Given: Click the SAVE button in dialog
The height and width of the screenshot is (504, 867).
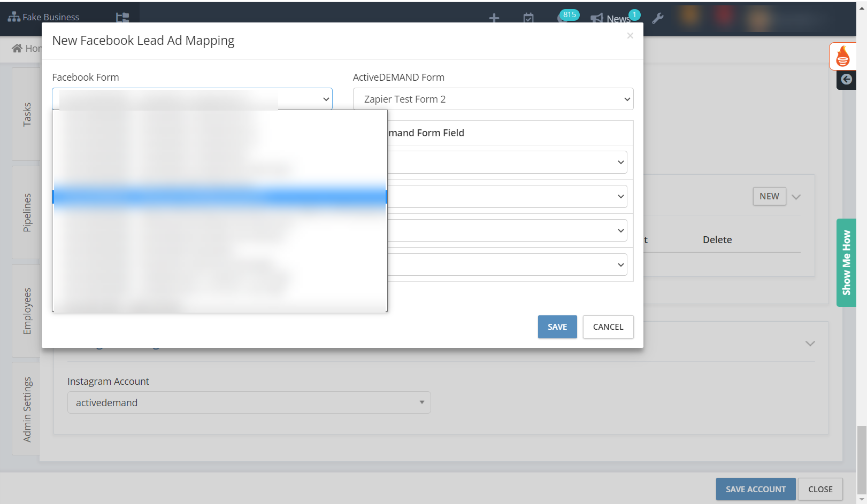Looking at the screenshot, I should [557, 327].
